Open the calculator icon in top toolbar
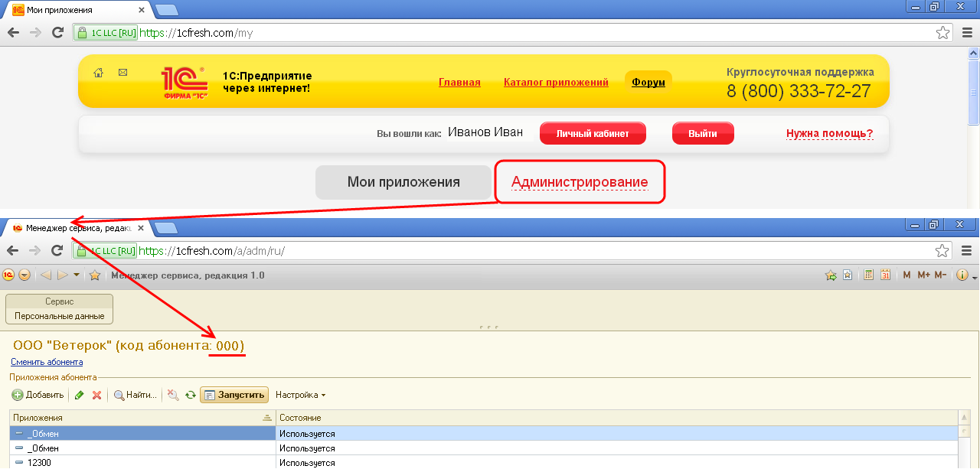This screenshot has height=469, width=980. click(x=869, y=275)
